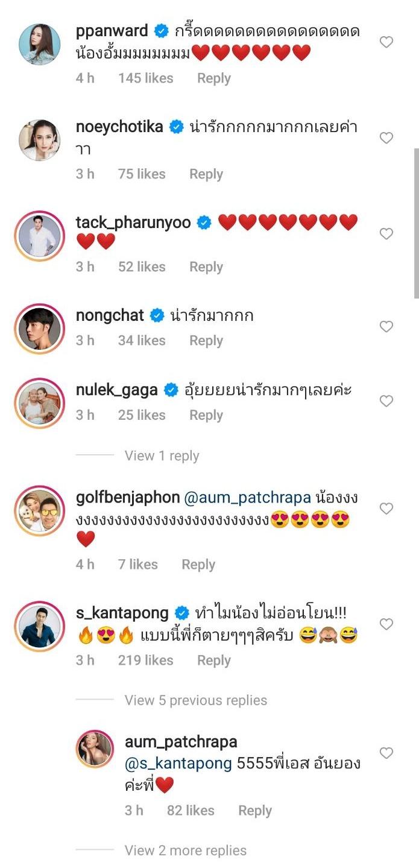Like ppanward's comment with the heart
Viewport: 419px width, 868px height.
(386, 42)
